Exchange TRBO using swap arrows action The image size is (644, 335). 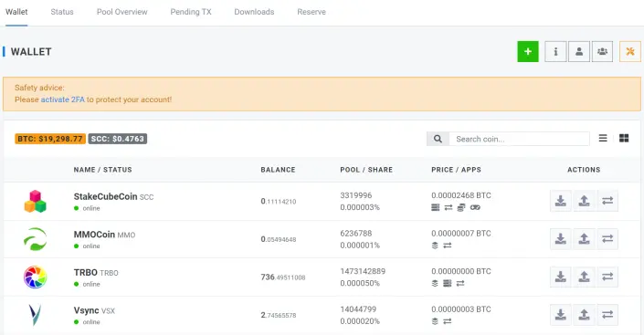pos(607,277)
